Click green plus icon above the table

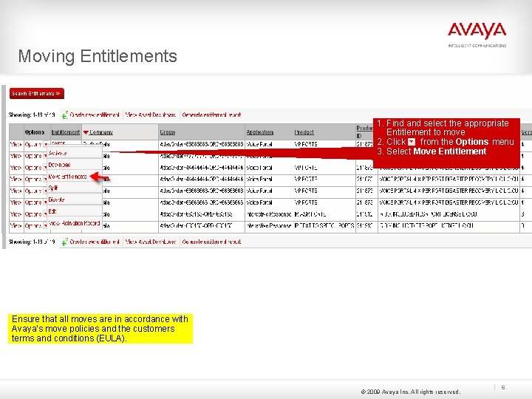coord(65,115)
